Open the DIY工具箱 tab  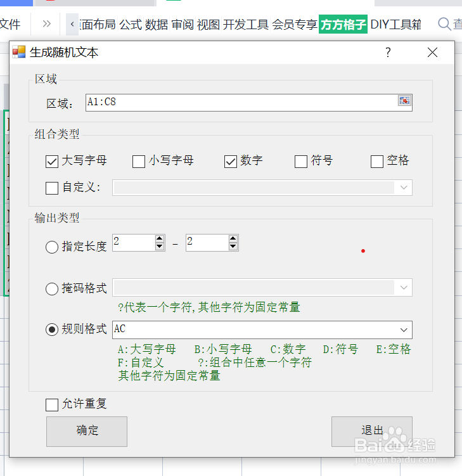click(x=396, y=24)
